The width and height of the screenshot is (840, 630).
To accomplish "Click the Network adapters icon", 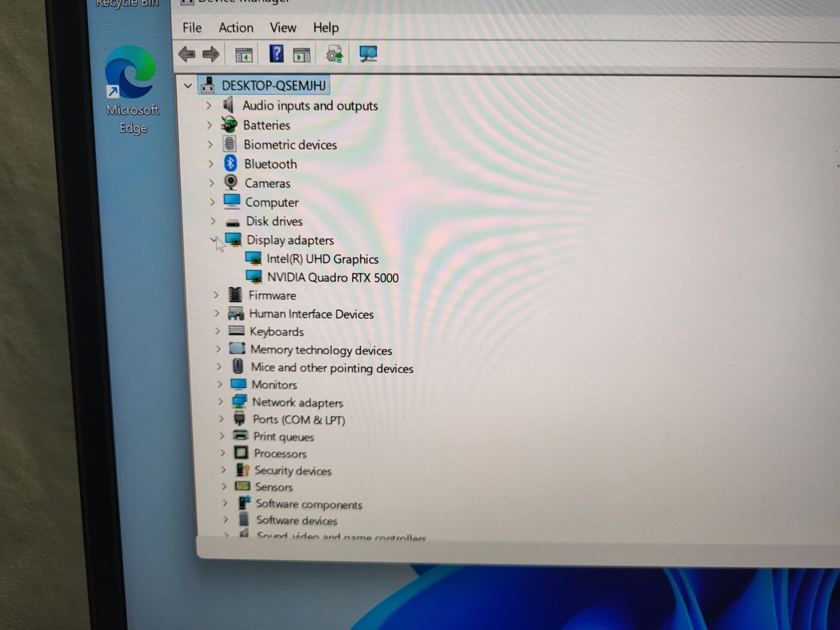I will tap(239, 402).
